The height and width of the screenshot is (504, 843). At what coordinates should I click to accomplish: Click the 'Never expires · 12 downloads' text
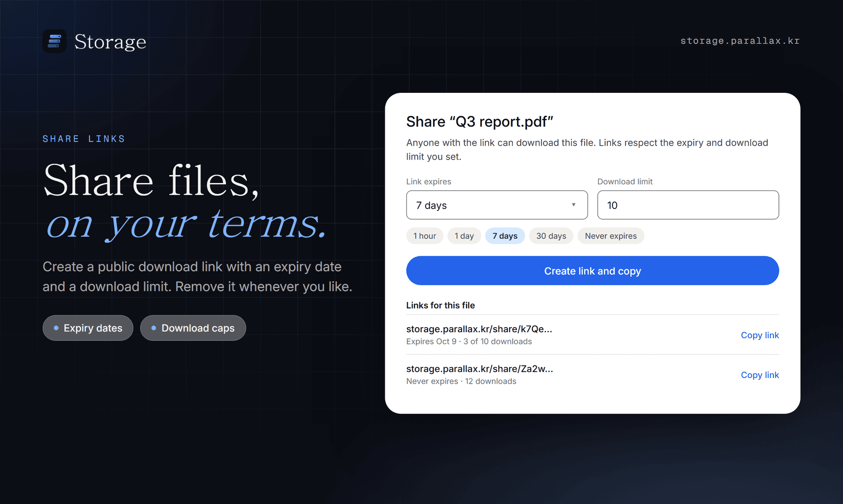(461, 381)
